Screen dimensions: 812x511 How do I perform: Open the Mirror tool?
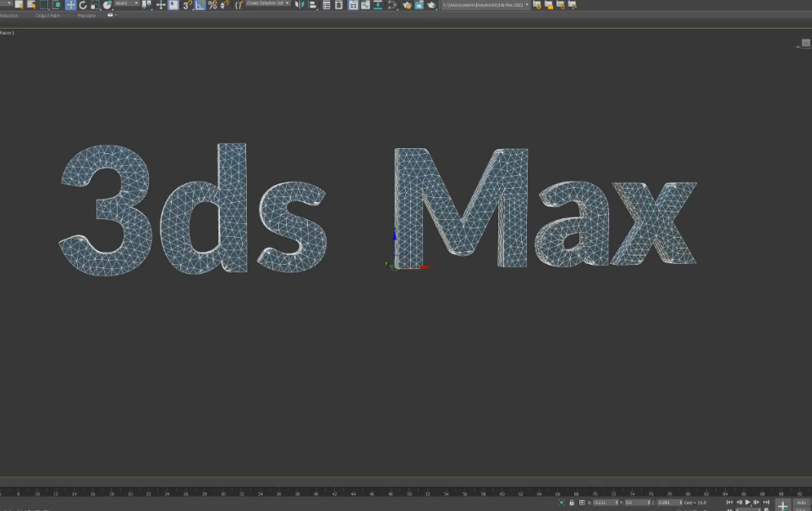(x=299, y=5)
